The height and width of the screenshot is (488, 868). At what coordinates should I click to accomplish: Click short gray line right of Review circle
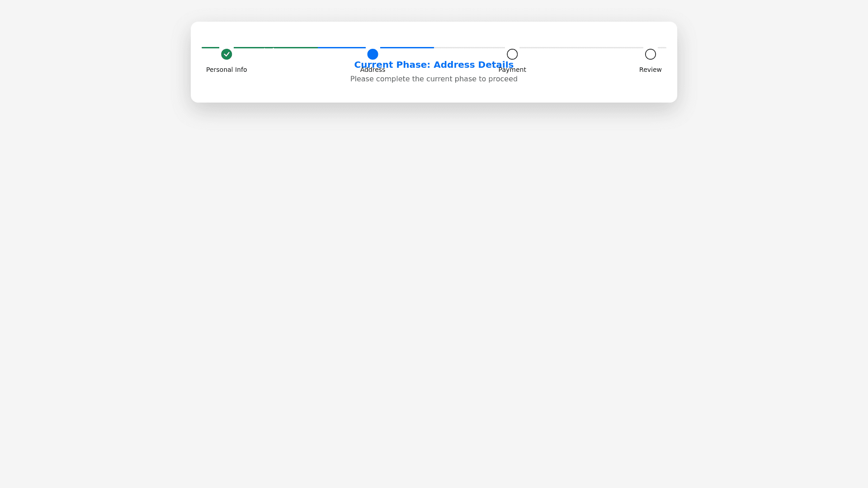(x=662, y=47)
